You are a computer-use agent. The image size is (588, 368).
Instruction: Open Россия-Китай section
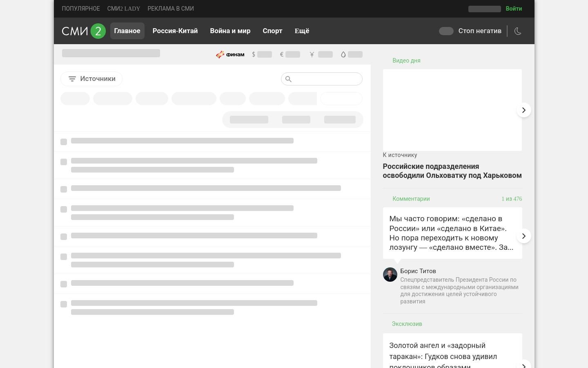pos(175,31)
